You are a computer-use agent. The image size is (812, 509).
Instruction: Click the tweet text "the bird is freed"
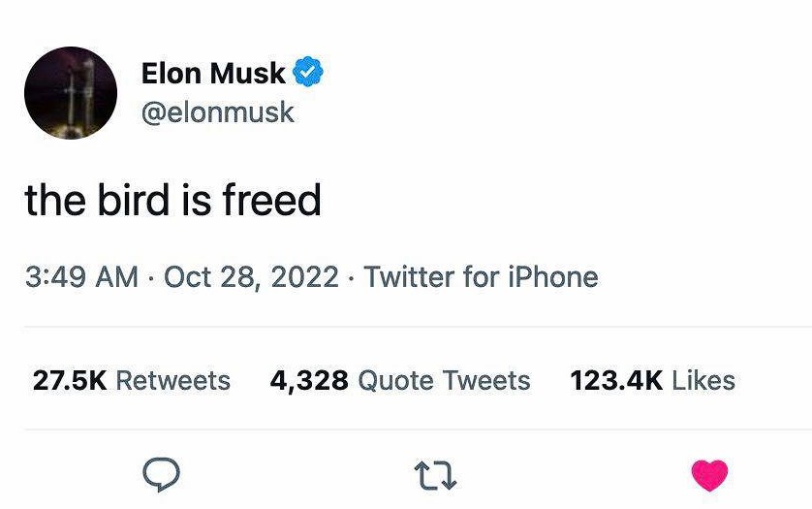[x=172, y=201]
